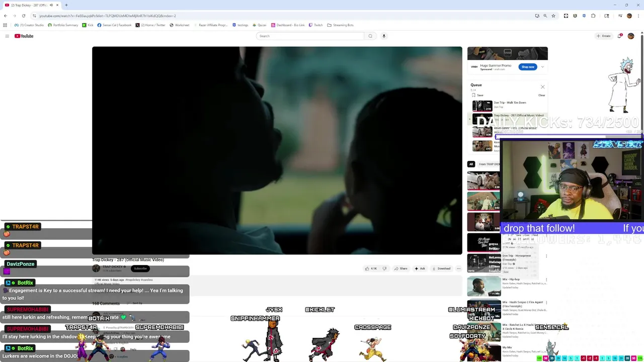The width and height of the screenshot is (644, 362).
Task: Expand the Streaming Bots bookmark folder
Action: click(340, 25)
